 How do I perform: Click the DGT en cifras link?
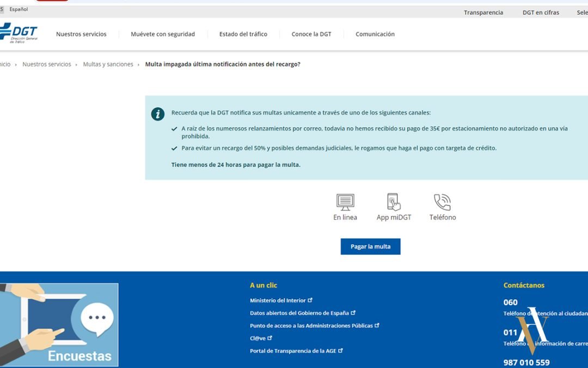541,13
